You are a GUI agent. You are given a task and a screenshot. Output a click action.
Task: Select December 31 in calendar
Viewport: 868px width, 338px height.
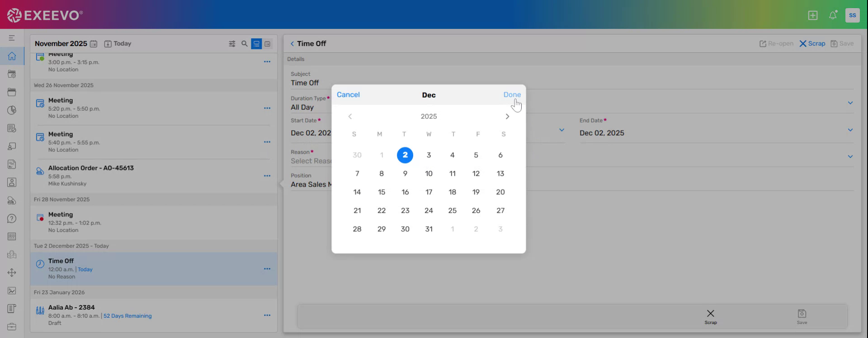coord(429,229)
